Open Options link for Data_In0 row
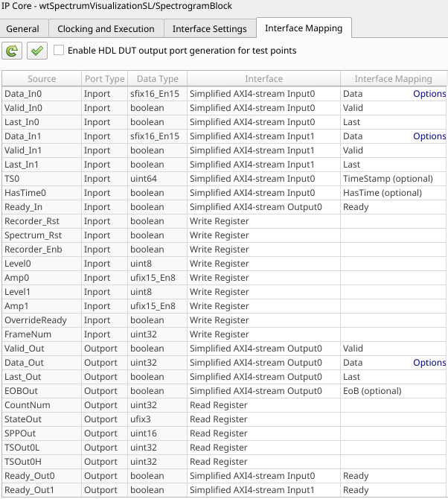 (x=429, y=94)
